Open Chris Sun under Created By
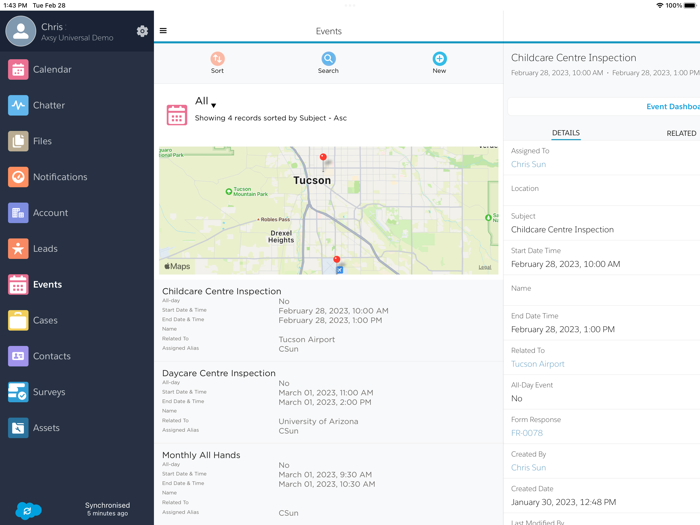Screen dimensions: 700x525 pos(528,467)
